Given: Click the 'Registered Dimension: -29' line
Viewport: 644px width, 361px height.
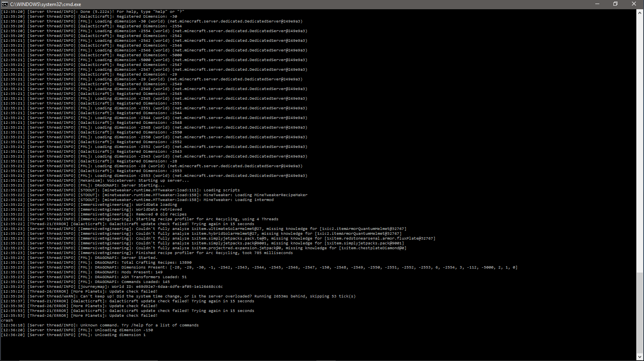Looking at the screenshot, I should (x=89, y=74).
